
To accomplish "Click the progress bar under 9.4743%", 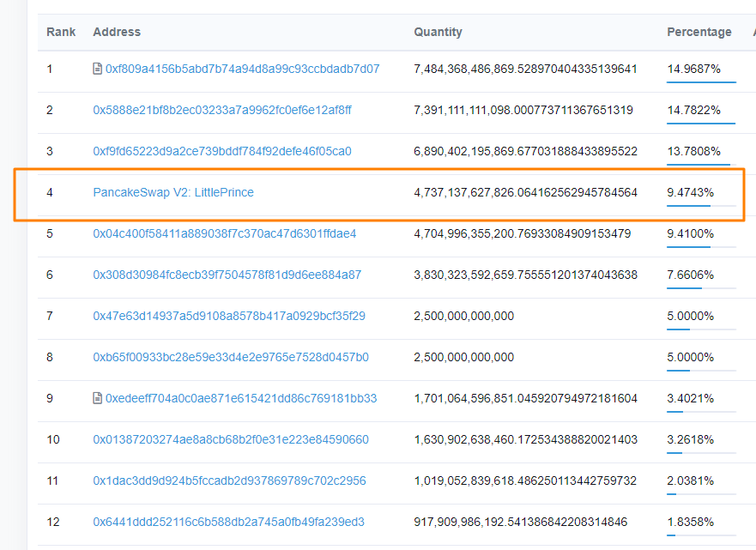I will [702, 206].
